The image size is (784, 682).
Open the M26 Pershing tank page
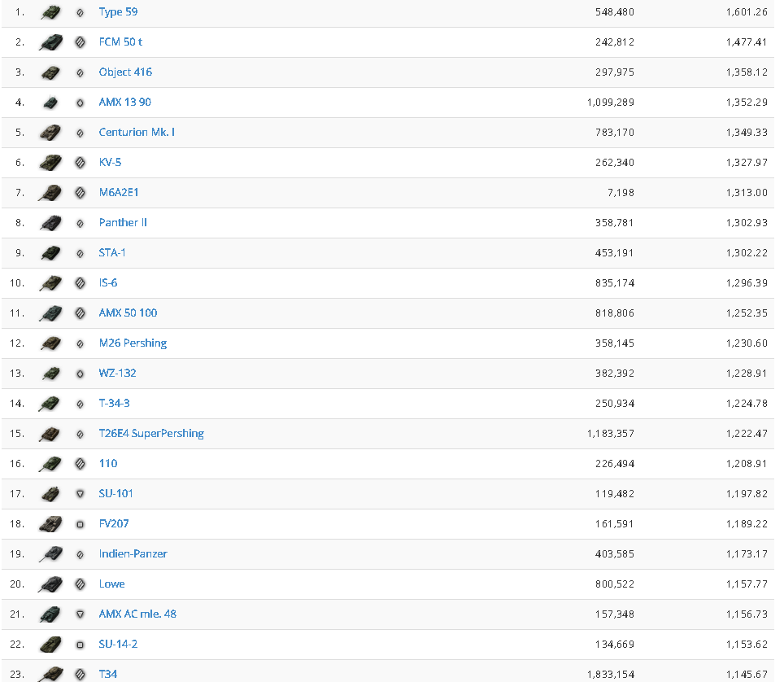tap(133, 343)
